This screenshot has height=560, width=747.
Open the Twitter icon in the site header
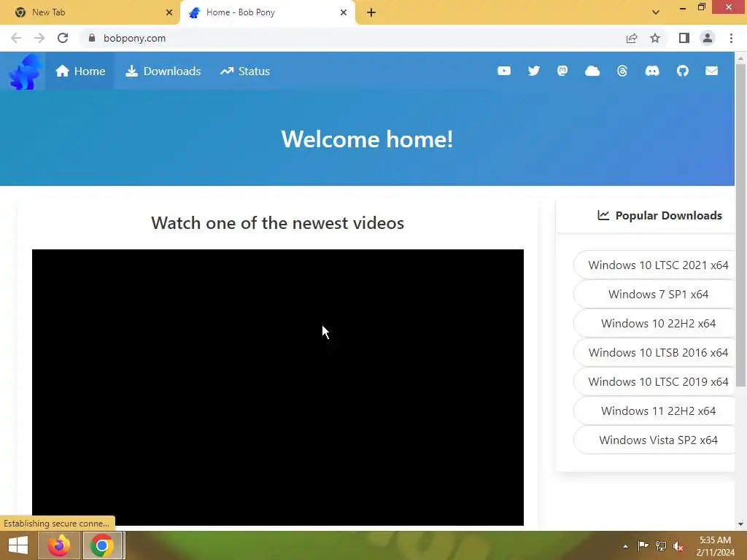(533, 71)
